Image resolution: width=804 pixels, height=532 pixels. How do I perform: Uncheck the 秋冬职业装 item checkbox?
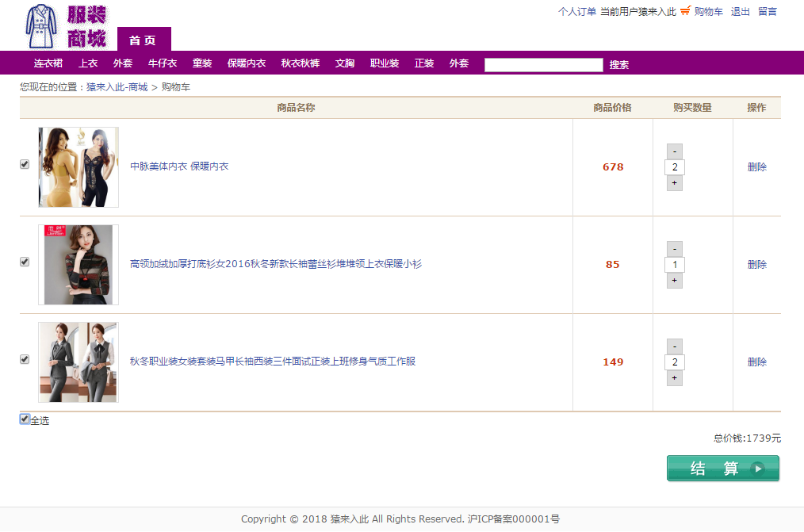coord(25,359)
